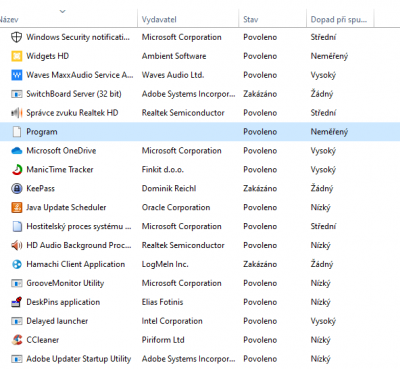Screen dimensions: 400x369
Task: Select the Microsoft OneDrive entry name
Action: [x=61, y=151]
